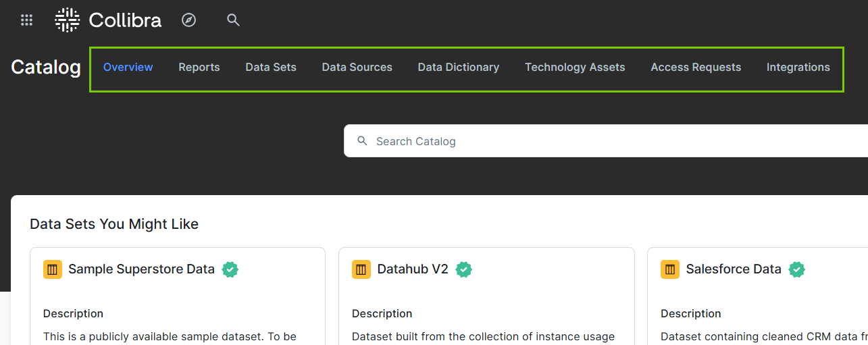This screenshot has width=868, height=345.
Task: Go to the Data Sources tab
Action: point(357,68)
